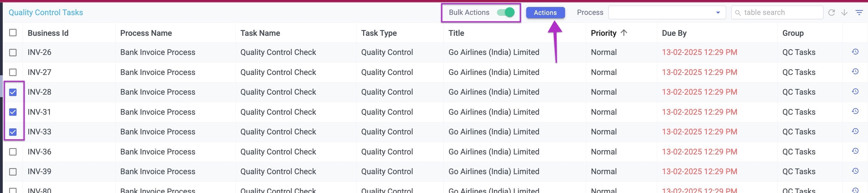Open history icon on INV-28 row

(x=855, y=92)
